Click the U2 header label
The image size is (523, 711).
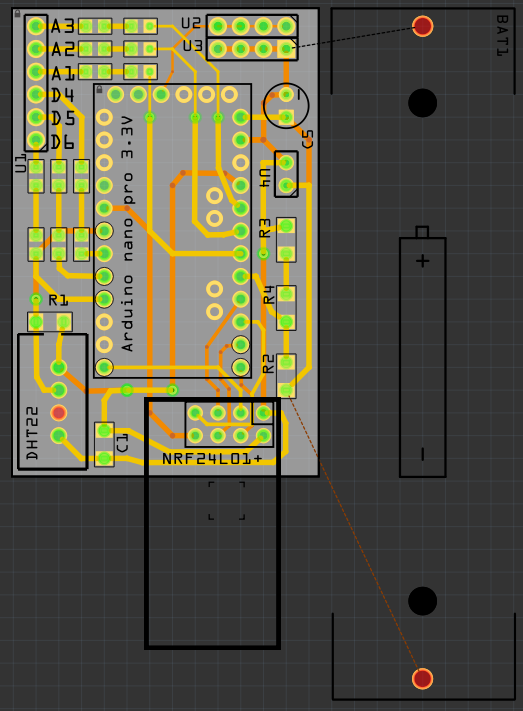pos(191,23)
